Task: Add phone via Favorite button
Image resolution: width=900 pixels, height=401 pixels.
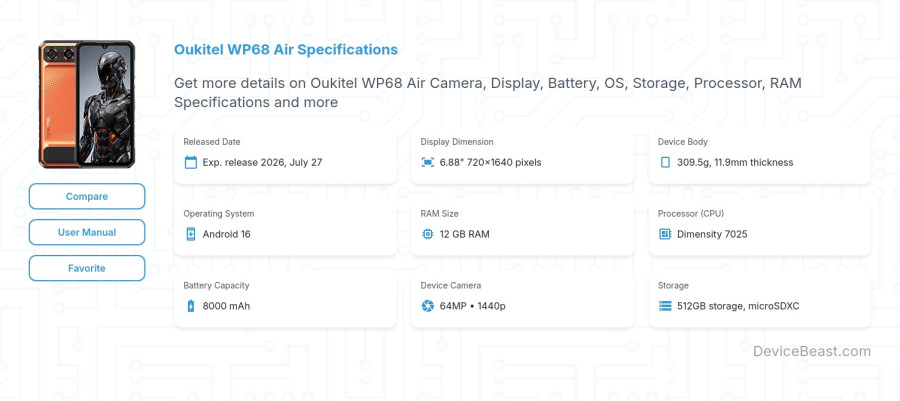Action: click(x=87, y=268)
